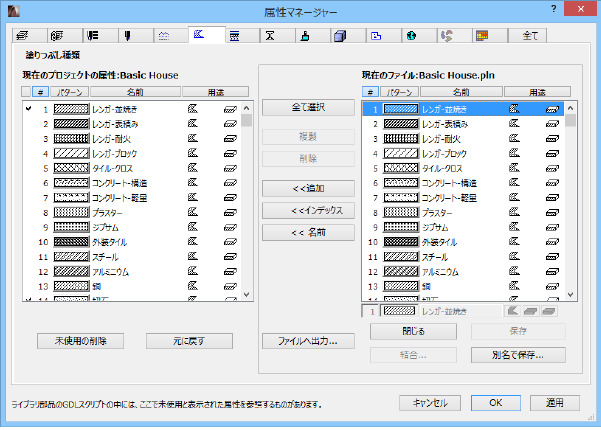Click ファイルへ出力... button

308,341
